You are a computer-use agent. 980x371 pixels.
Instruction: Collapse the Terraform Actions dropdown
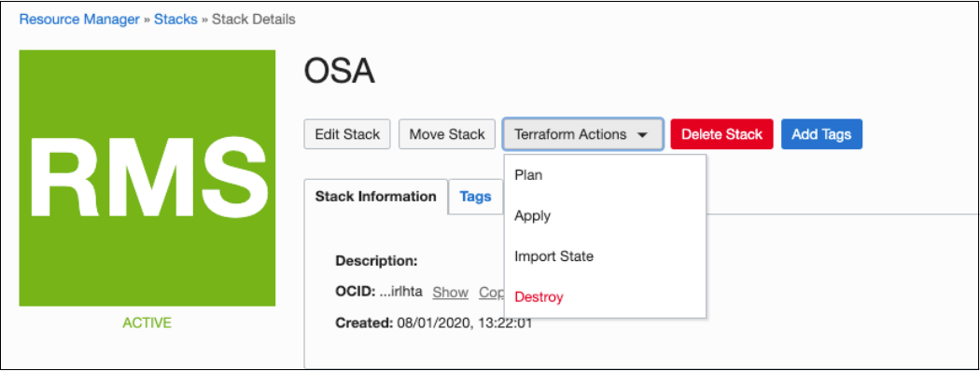pos(582,134)
